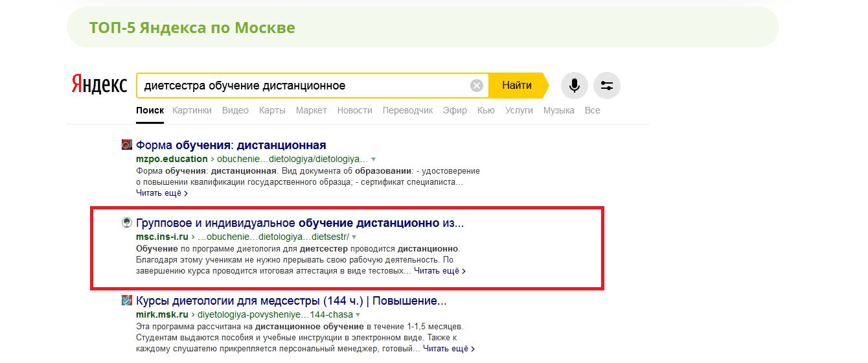
Task: Open result 'Форма обучения: дистанционная'
Action: (231, 145)
